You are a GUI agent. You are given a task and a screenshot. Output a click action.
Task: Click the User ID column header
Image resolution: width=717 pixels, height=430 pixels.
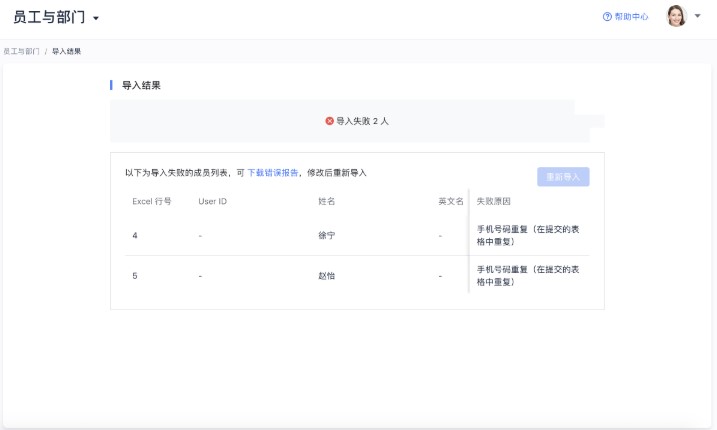(x=213, y=201)
